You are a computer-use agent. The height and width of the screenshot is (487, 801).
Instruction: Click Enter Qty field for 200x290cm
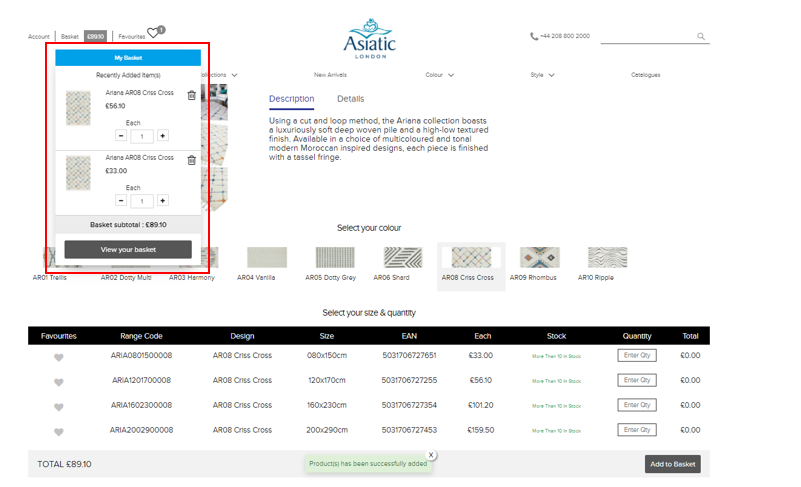coord(637,430)
